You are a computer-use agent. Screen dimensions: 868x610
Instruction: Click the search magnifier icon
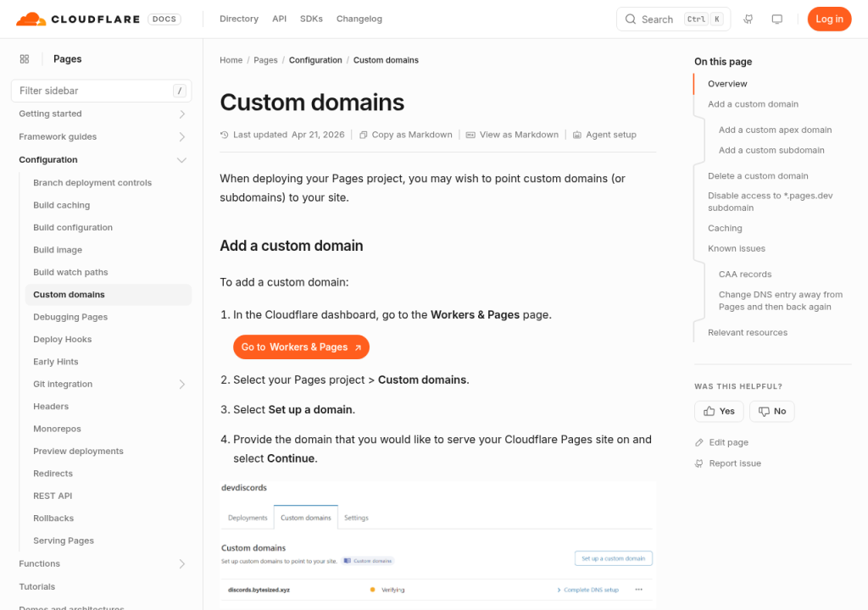click(631, 19)
